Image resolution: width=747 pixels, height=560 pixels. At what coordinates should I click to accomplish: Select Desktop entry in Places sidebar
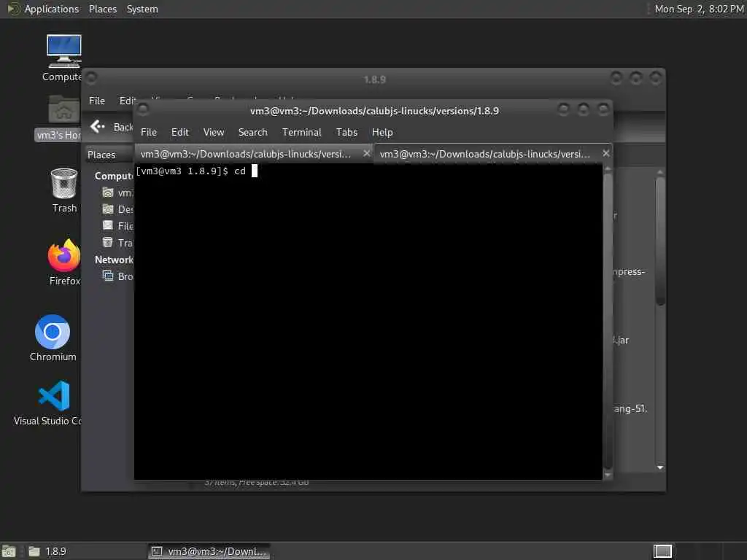click(117, 209)
